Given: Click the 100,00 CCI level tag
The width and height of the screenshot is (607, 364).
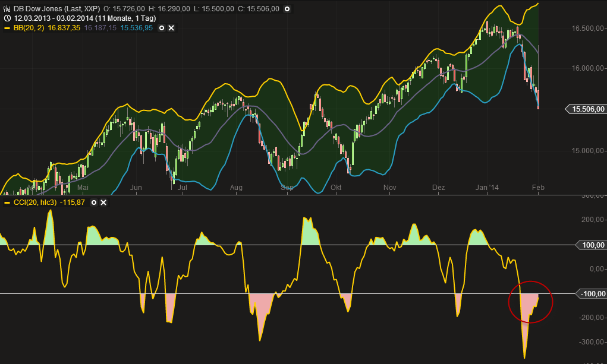Looking at the screenshot, I should pos(591,245).
